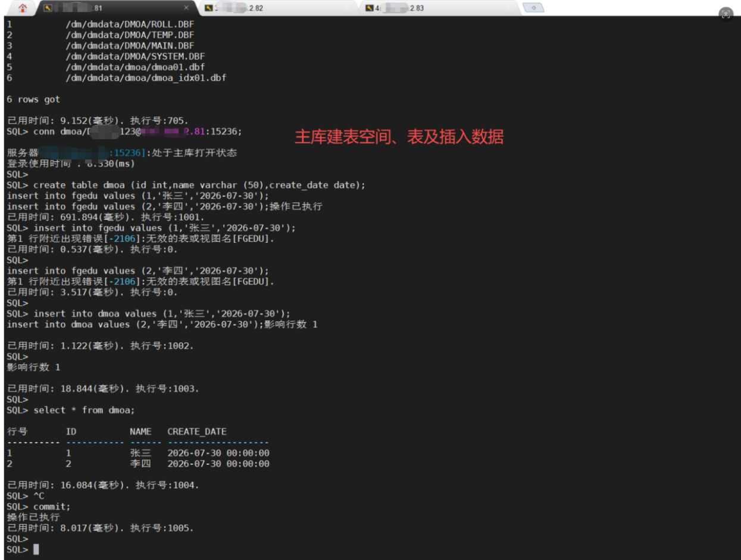Click the NAME column header
This screenshot has width=741, height=560.
tap(140, 431)
